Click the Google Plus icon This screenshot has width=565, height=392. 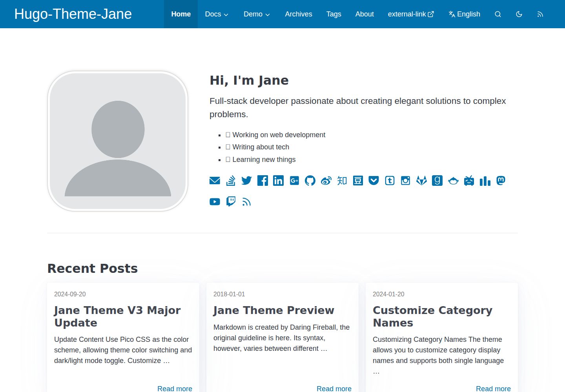[294, 181]
